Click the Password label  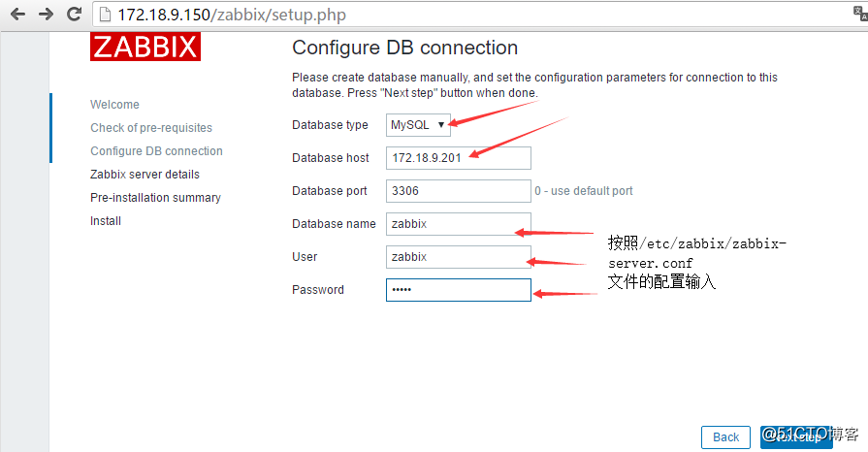pos(318,290)
